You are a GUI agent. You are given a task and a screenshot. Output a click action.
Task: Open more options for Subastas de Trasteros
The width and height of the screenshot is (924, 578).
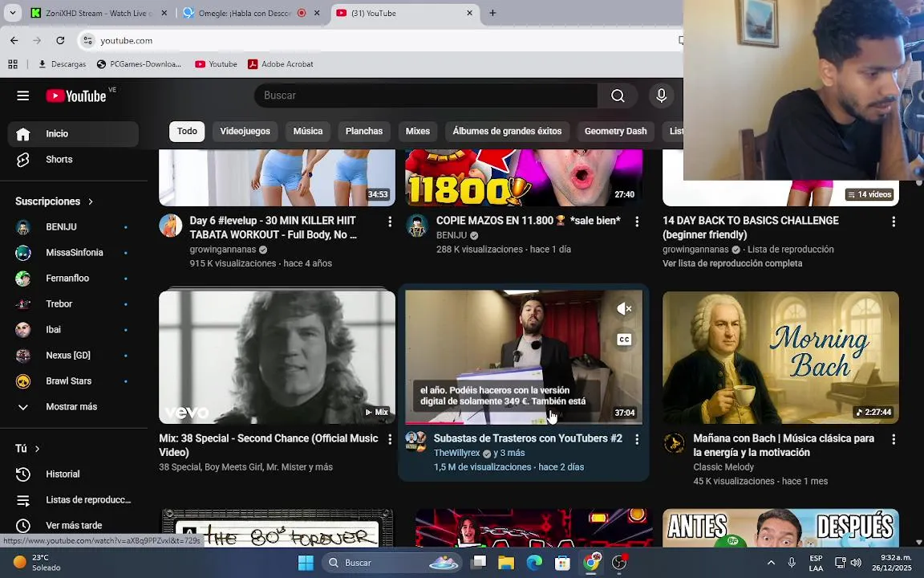pos(636,439)
